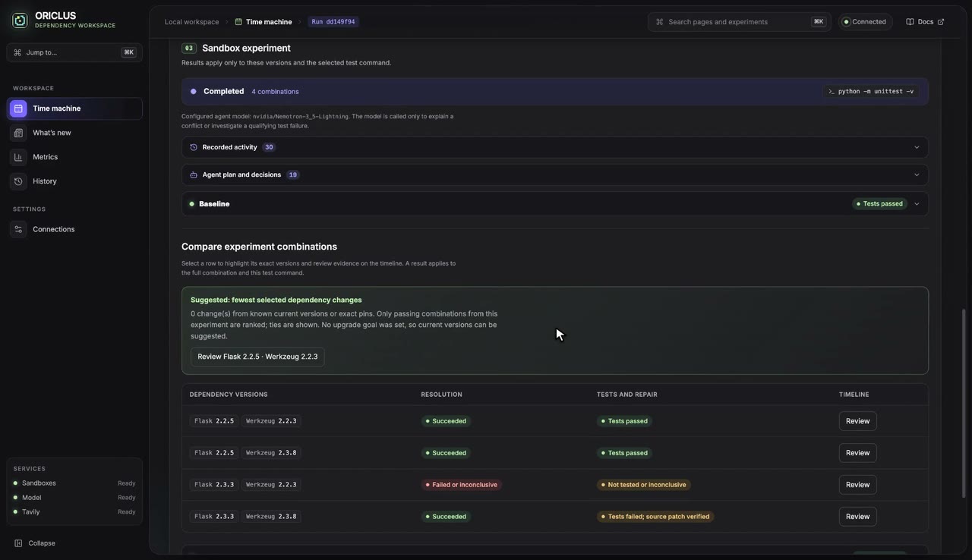Click the Recorded activity clock icon

click(x=194, y=147)
